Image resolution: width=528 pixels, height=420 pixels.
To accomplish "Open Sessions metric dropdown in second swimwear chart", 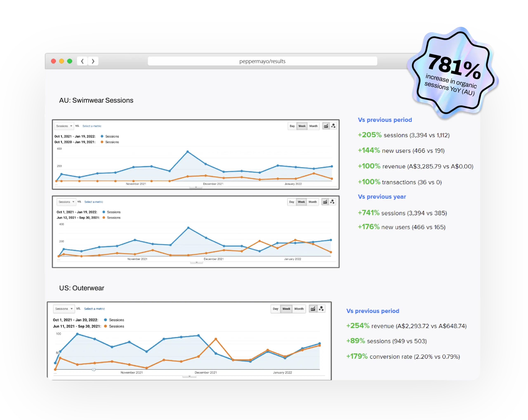I will click(x=66, y=202).
